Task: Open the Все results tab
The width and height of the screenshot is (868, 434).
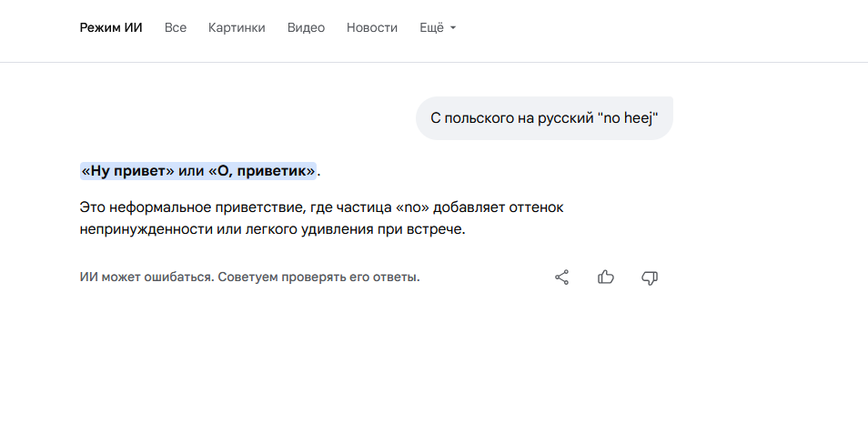Action: coord(176,27)
